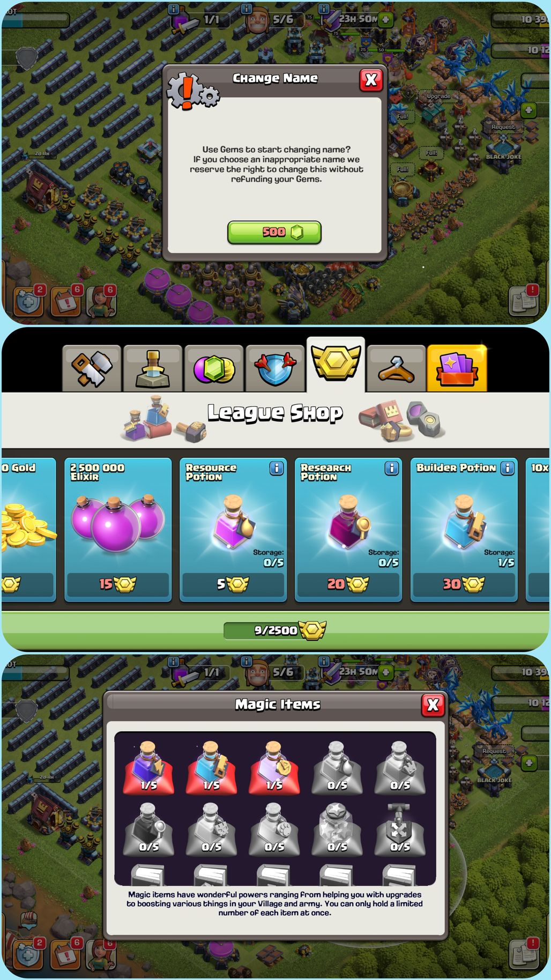The height and width of the screenshot is (980, 551).
Task: Show info for Resource Potion
Action: tap(277, 468)
